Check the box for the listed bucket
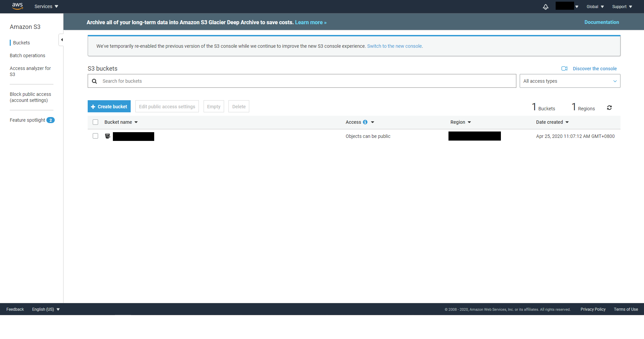Viewport: 644px width, 339px height. (x=95, y=136)
